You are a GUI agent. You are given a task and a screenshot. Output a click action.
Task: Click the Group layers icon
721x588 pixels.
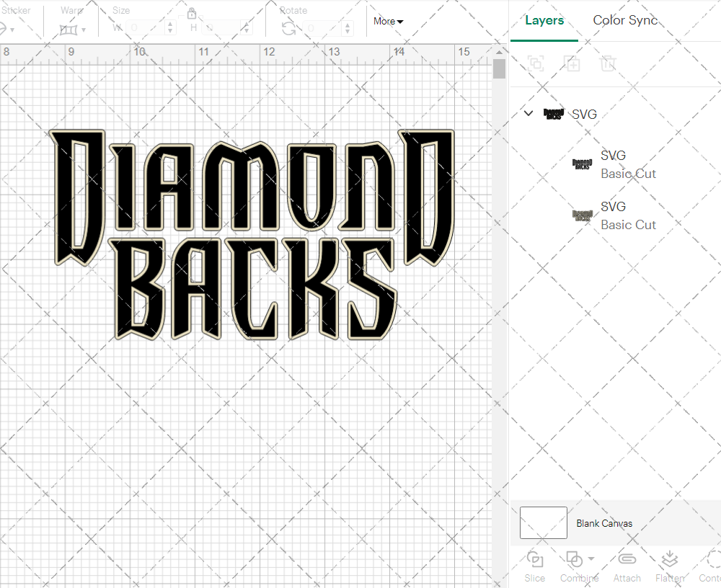[x=536, y=63]
